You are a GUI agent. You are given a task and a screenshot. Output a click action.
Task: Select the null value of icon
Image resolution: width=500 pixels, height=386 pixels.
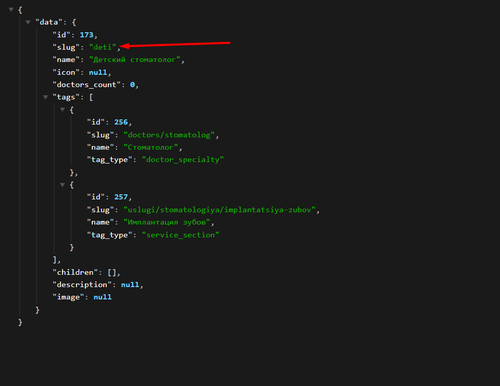[x=98, y=72]
